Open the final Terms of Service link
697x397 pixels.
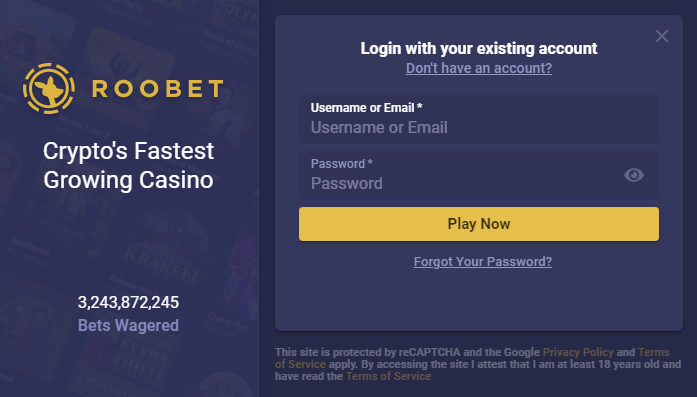(x=388, y=376)
